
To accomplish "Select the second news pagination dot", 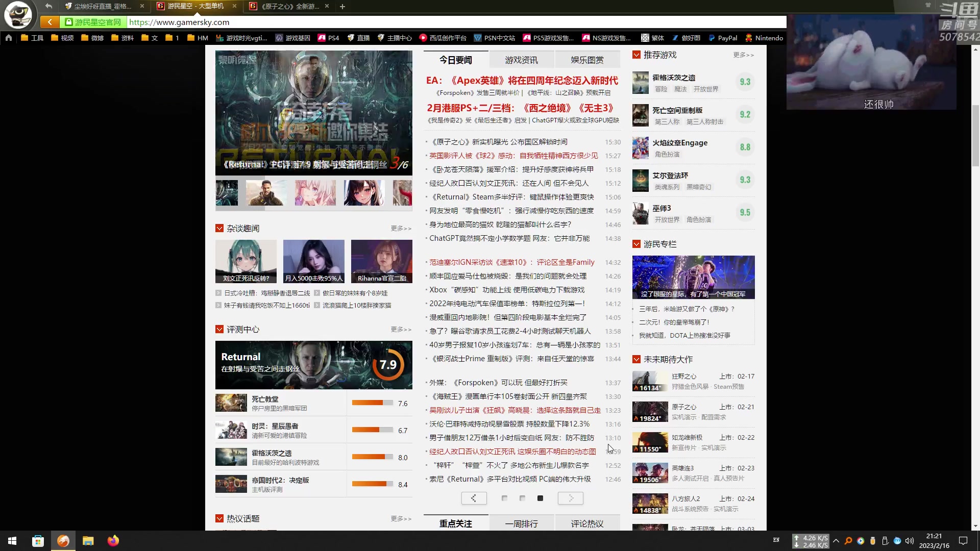I will point(522,498).
